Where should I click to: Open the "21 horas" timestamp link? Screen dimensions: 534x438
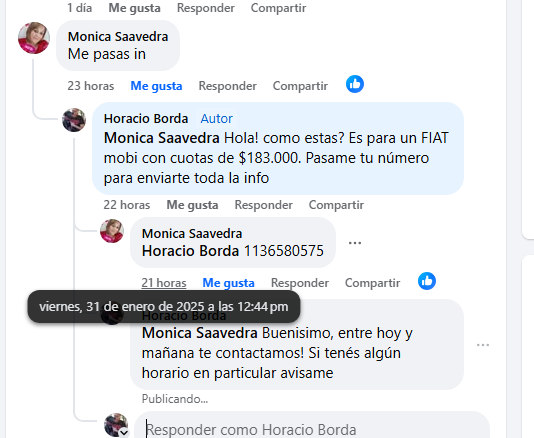(164, 283)
